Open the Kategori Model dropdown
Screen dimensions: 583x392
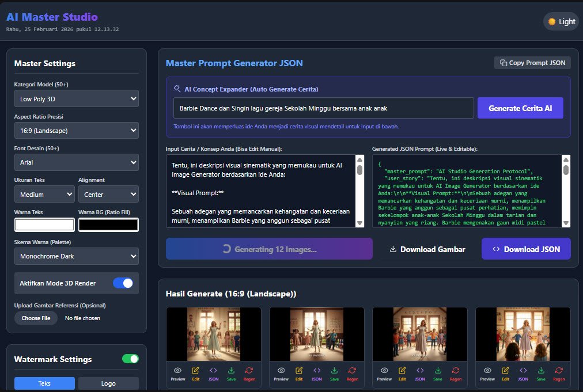[x=77, y=99]
